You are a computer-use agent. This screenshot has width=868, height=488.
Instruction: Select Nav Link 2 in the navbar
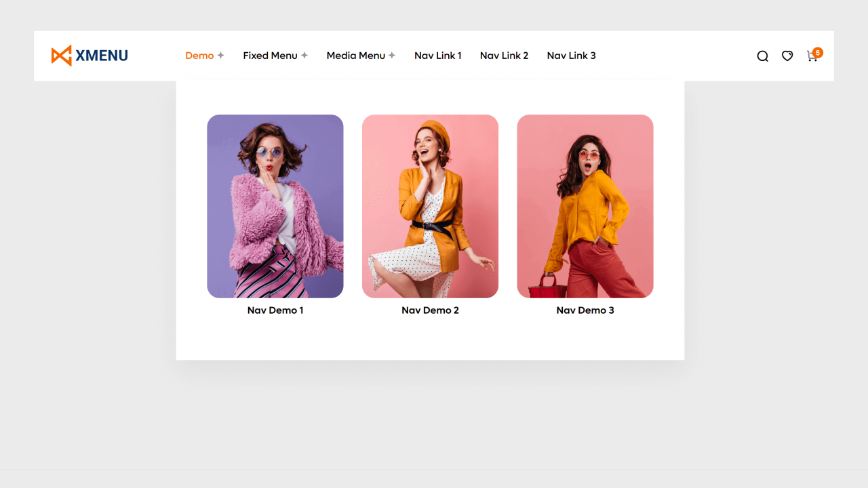click(x=504, y=56)
